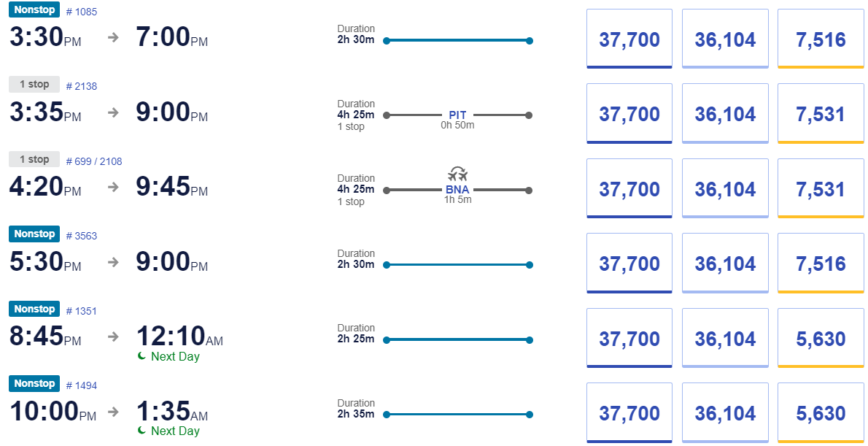The image size is (868, 446).
Task: Click the BNA layover airport link
Action: [457, 190]
